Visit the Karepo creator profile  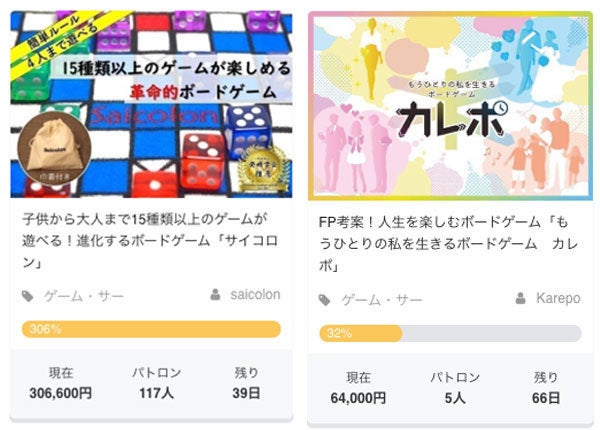558,299
